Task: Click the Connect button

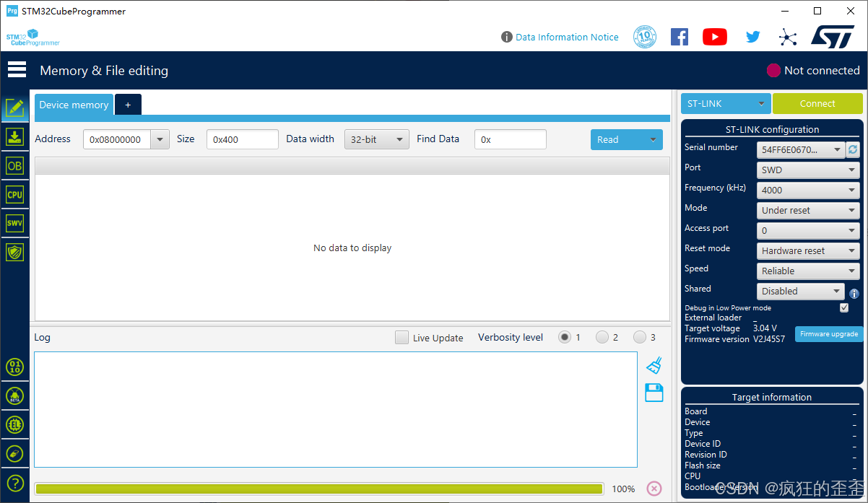Action: (817, 103)
